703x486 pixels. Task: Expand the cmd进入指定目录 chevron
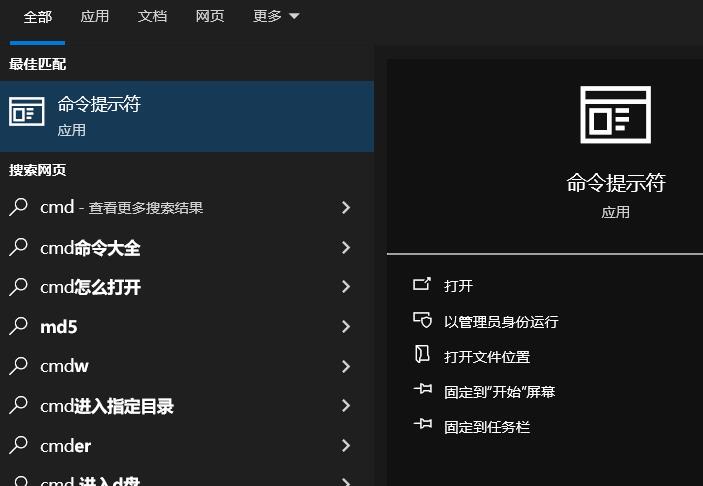coord(346,406)
